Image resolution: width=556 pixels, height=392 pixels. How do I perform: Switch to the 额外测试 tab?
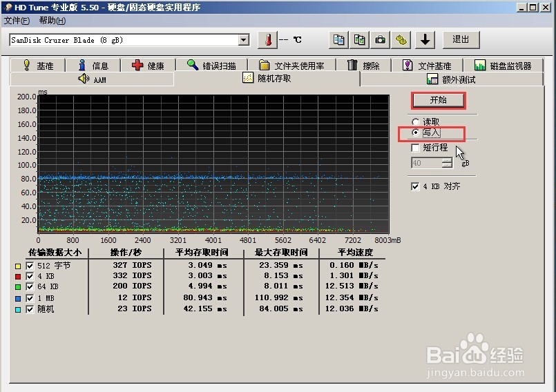[452, 79]
